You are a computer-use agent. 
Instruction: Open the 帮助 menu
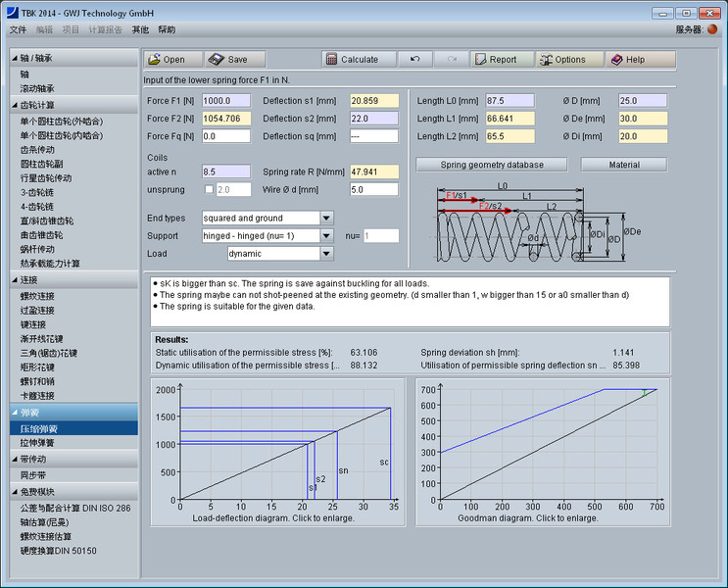pyautogui.click(x=167, y=30)
